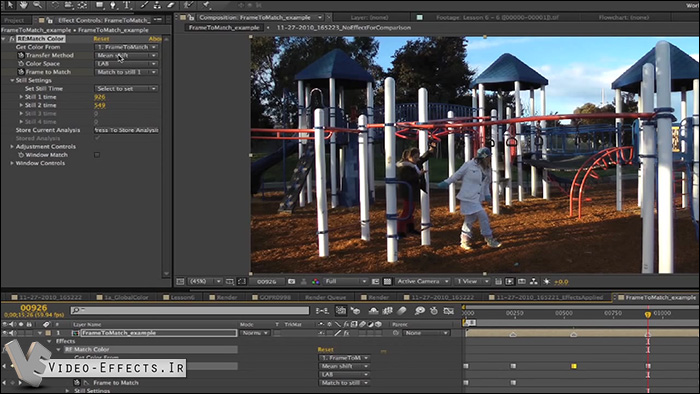Image resolution: width=700 pixels, height=394 pixels.
Task: Switch to Lesson6 timeline tab
Action: [x=179, y=297]
